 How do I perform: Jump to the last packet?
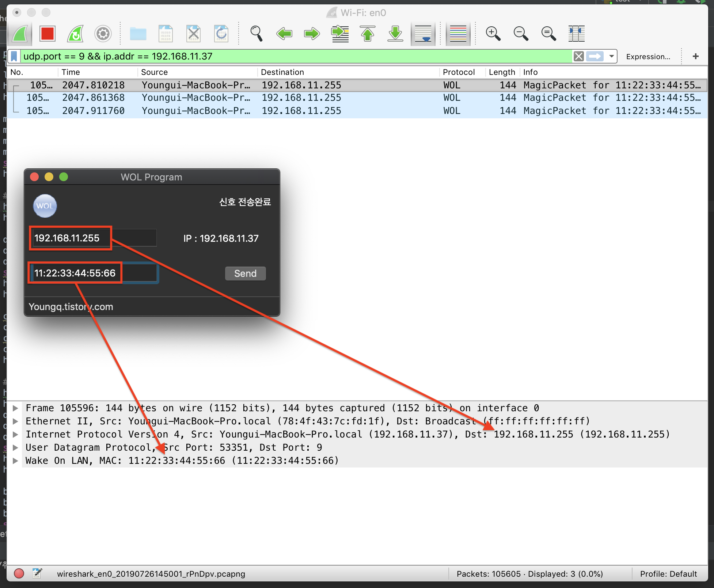click(x=395, y=34)
